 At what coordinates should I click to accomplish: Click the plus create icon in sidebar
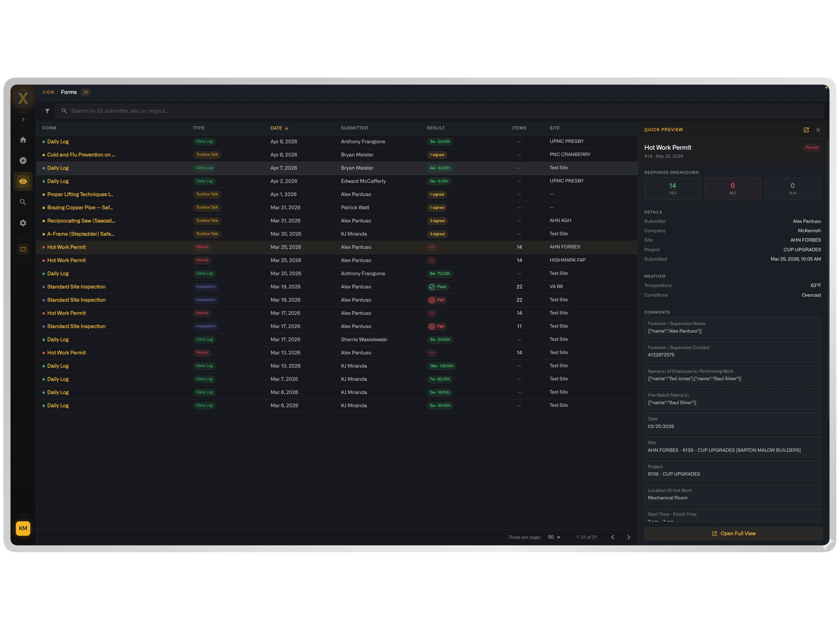pyautogui.click(x=23, y=161)
